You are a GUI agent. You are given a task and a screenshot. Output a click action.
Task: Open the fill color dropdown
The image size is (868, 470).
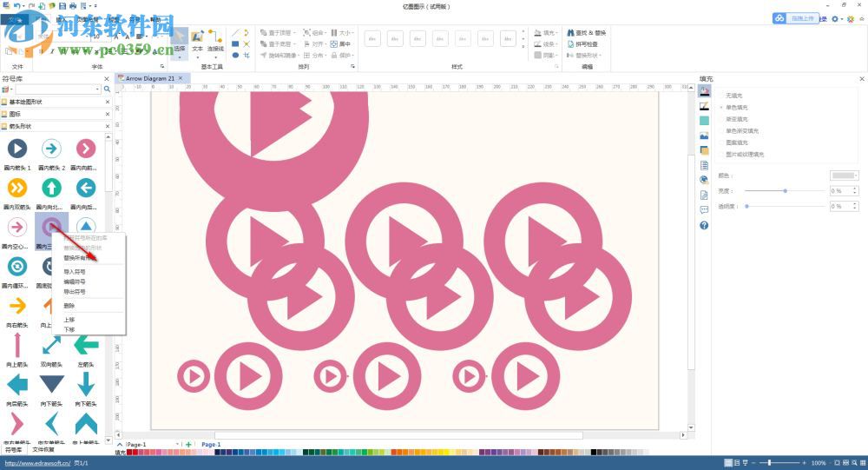(x=845, y=175)
